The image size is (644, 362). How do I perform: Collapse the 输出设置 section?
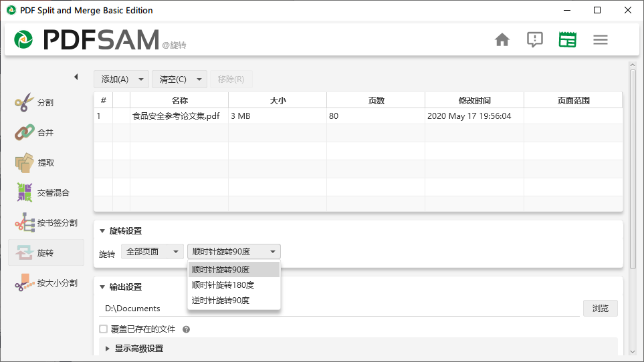[102, 287]
